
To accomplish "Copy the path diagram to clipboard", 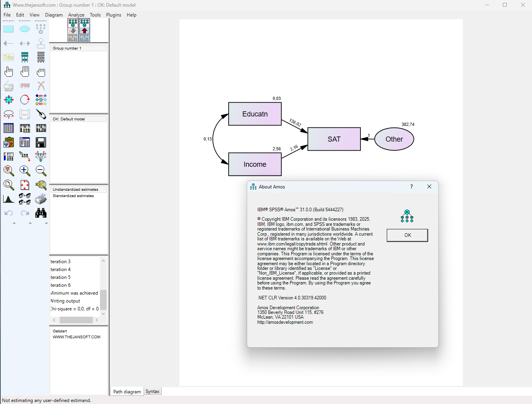I will pos(9,142).
